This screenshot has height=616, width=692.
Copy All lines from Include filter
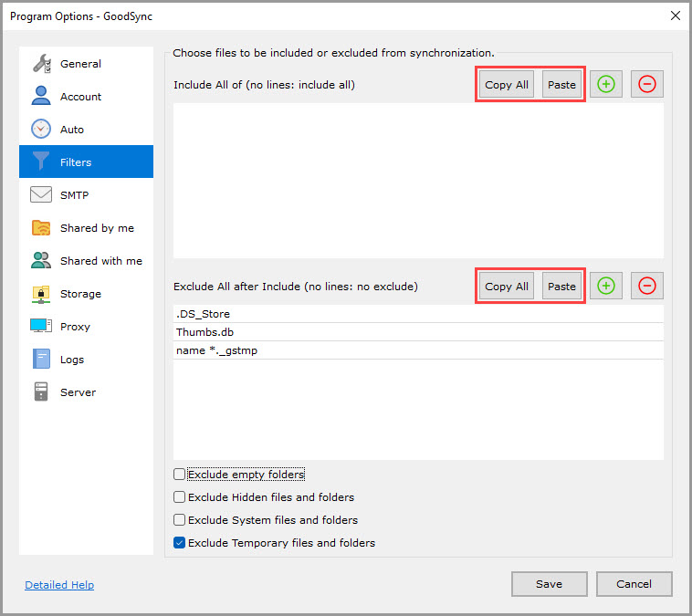[506, 84]
